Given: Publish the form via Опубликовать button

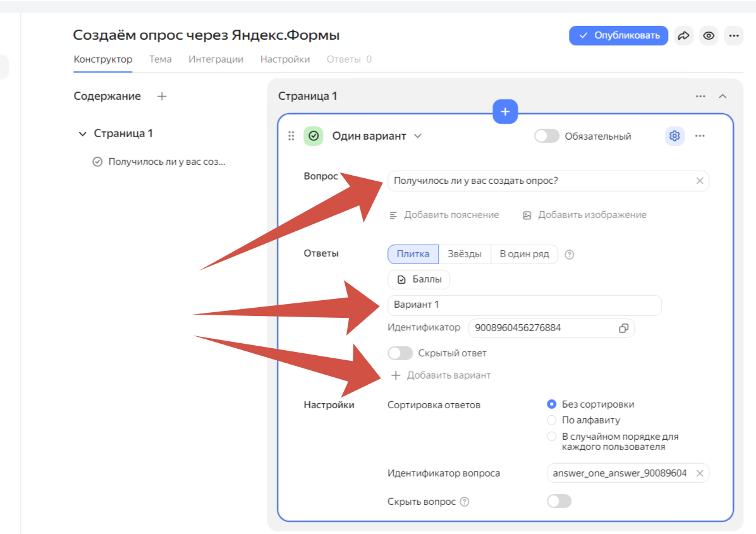Looking at the screenshot, I should pyautogui.click(x=618, y=36).
